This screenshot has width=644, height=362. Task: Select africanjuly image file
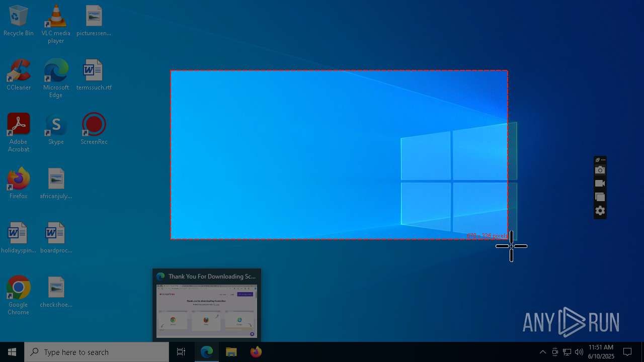click(x=56, y=184)
